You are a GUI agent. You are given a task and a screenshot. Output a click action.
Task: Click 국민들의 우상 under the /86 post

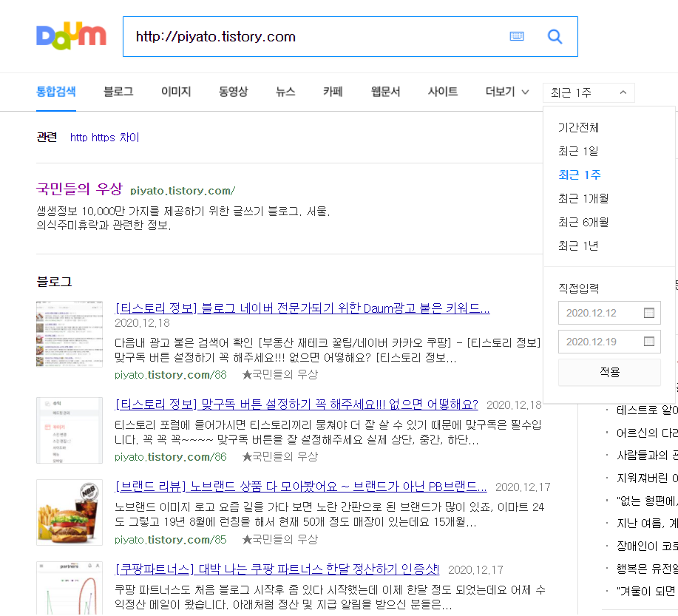click(280, 457)
